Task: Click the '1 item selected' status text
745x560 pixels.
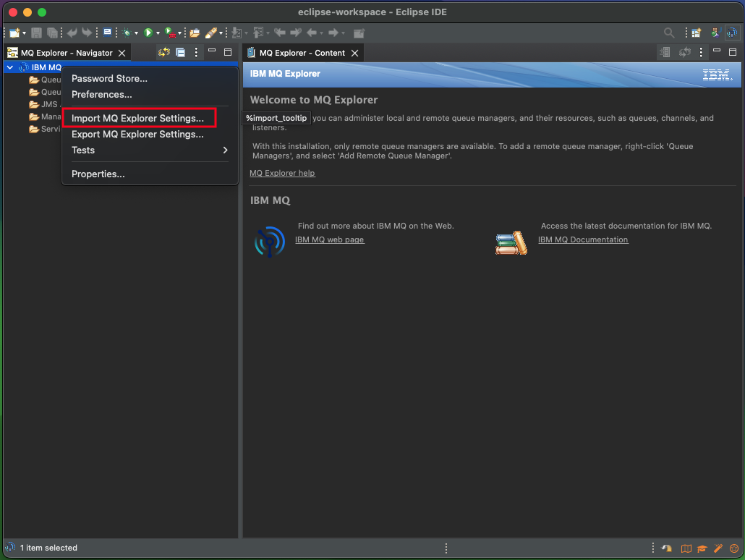Action: (48, 548)
